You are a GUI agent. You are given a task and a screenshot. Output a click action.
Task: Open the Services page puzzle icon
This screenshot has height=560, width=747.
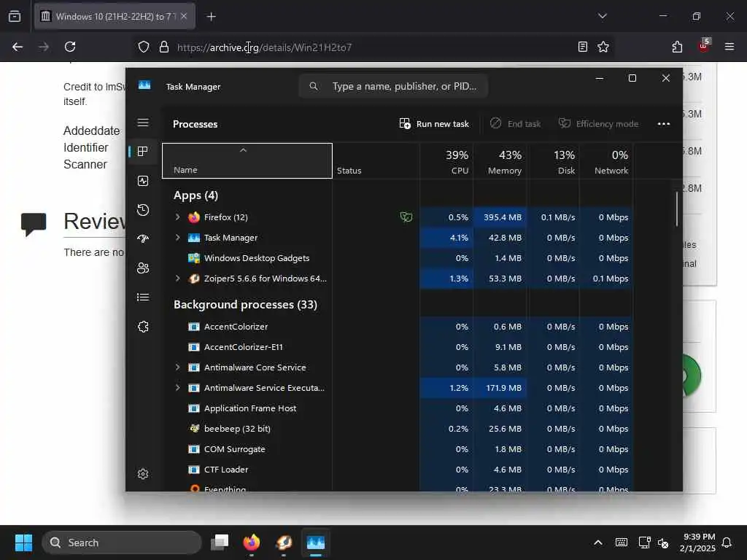click(x=143, y=327)
